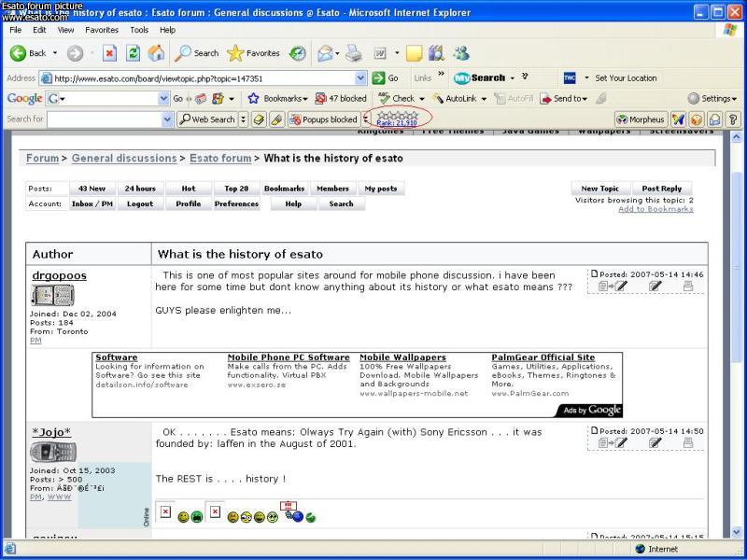Click the Hot posts button
This screenshot has height=560, width=747.
click(x=189, y=189)
